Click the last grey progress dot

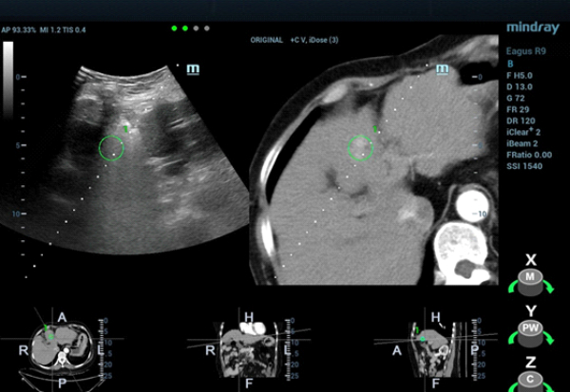[x=207, y=28]
